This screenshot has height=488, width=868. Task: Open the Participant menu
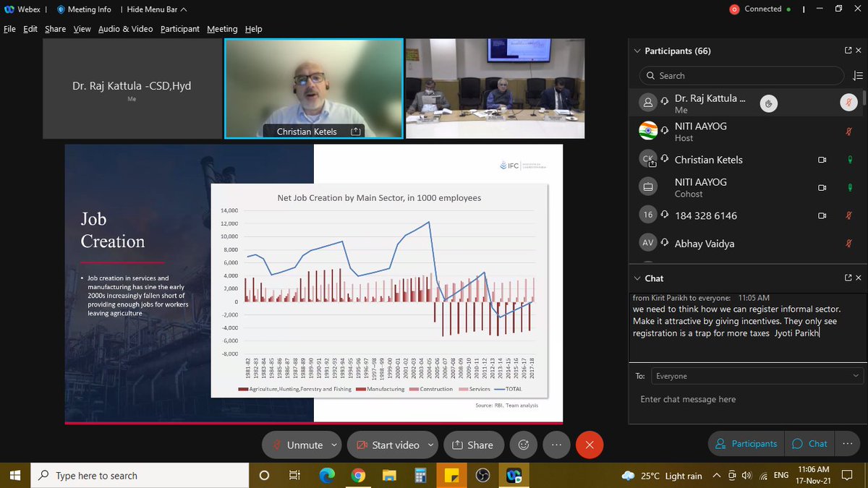coord(180,29)
